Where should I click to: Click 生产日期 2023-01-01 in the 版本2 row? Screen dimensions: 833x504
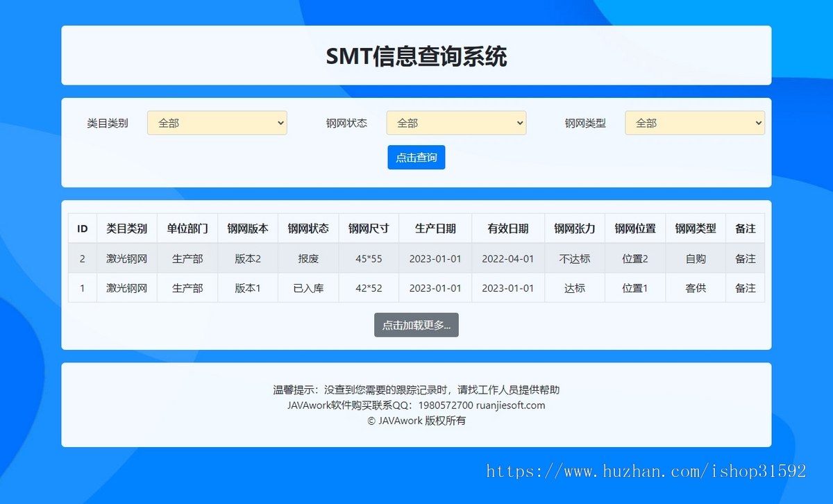(x=435, y=258)
